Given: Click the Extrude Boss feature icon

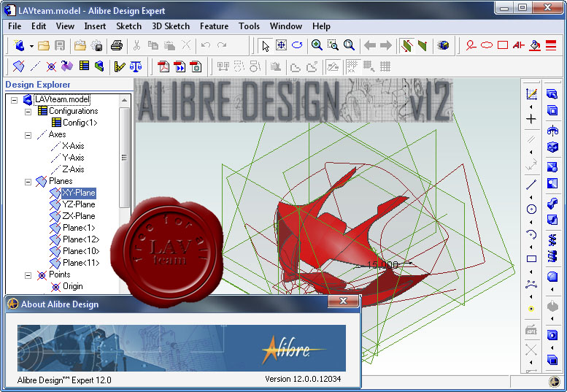Looking at the screenshot, I should tap(552, 94).
